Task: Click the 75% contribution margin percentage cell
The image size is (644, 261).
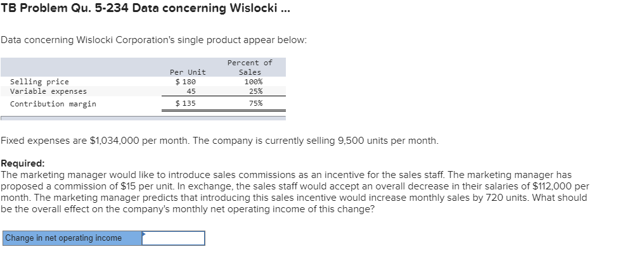Action: click(x=256, y=103)
